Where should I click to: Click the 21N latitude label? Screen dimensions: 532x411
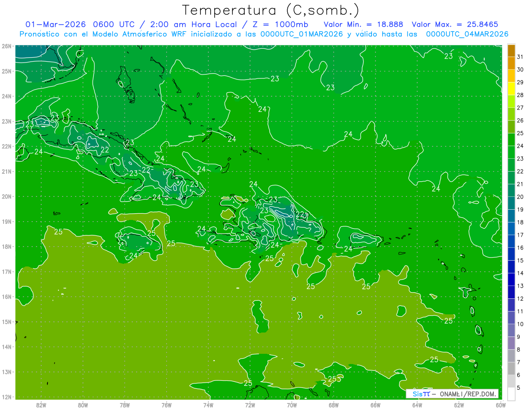[7, 172]
